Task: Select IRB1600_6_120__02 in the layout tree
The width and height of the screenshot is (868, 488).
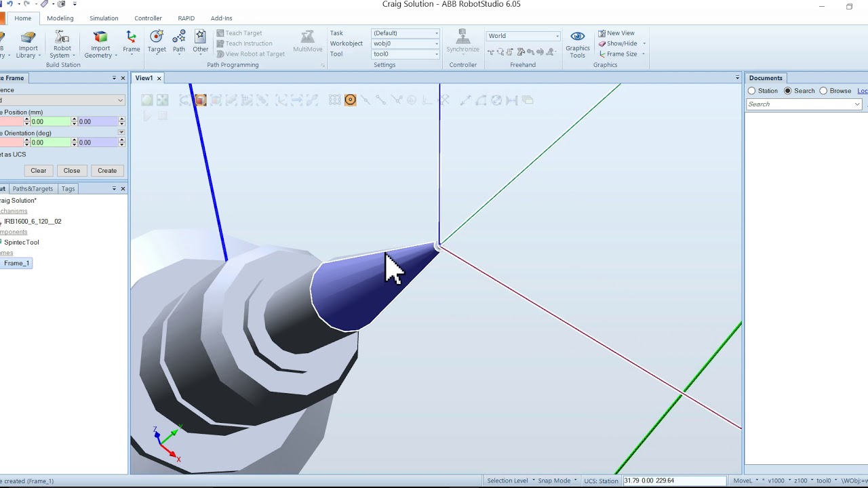Action: click(x=33, y=222)
